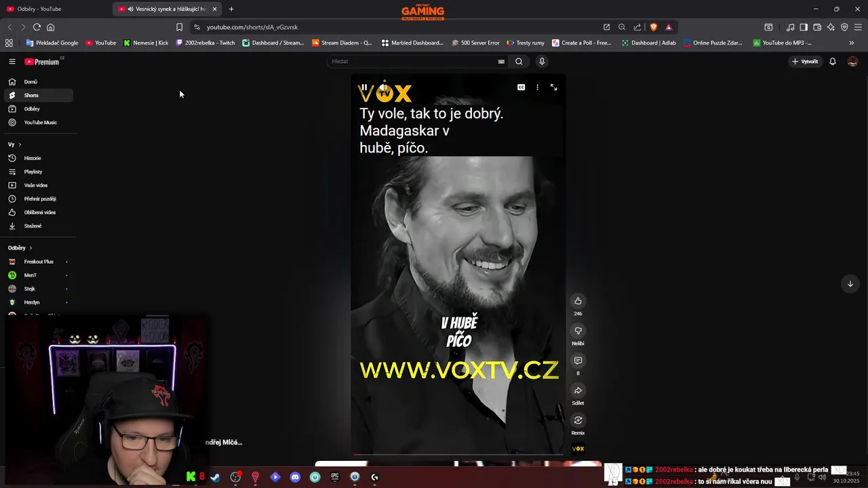
Task: Start voice search with microphone
Action: (x=541, y=62)
